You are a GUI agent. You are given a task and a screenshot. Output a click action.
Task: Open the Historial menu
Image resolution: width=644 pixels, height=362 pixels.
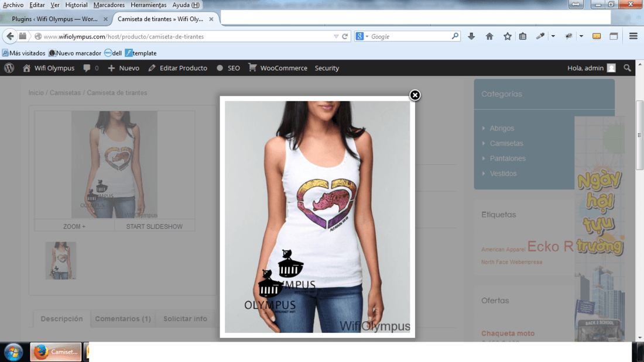[76, 5]
